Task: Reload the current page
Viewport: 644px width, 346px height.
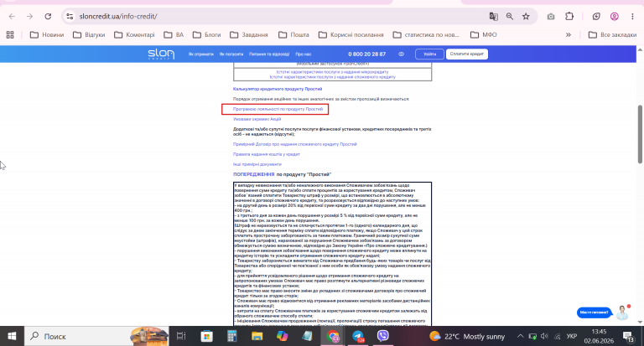Action: point(48,17)
